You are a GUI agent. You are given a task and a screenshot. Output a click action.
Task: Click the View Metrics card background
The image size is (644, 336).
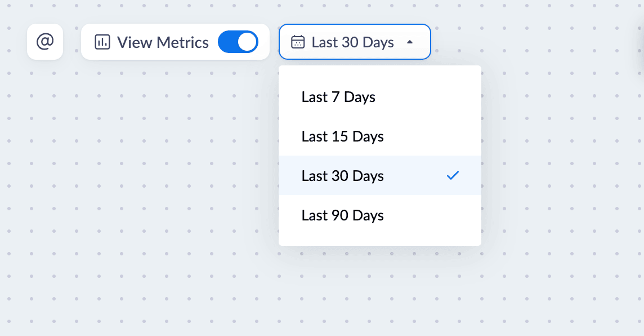point(176,42)
